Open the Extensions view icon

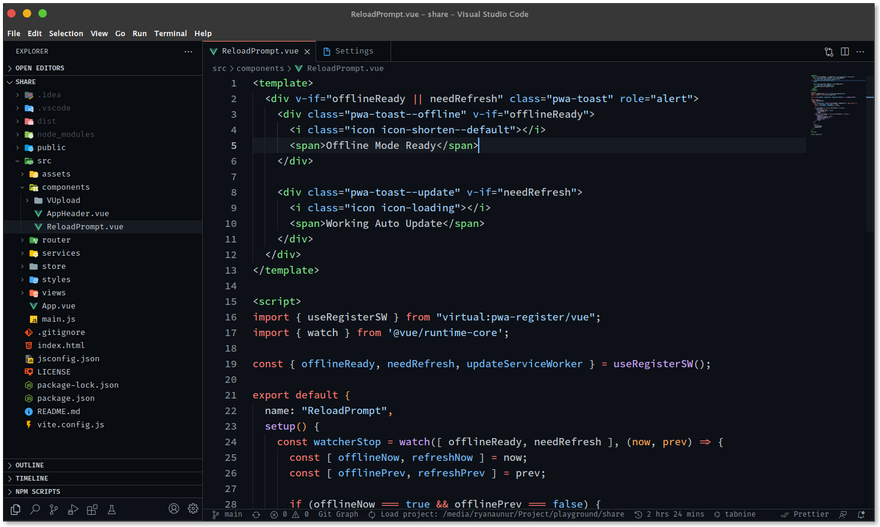click(x=92, y=509)
